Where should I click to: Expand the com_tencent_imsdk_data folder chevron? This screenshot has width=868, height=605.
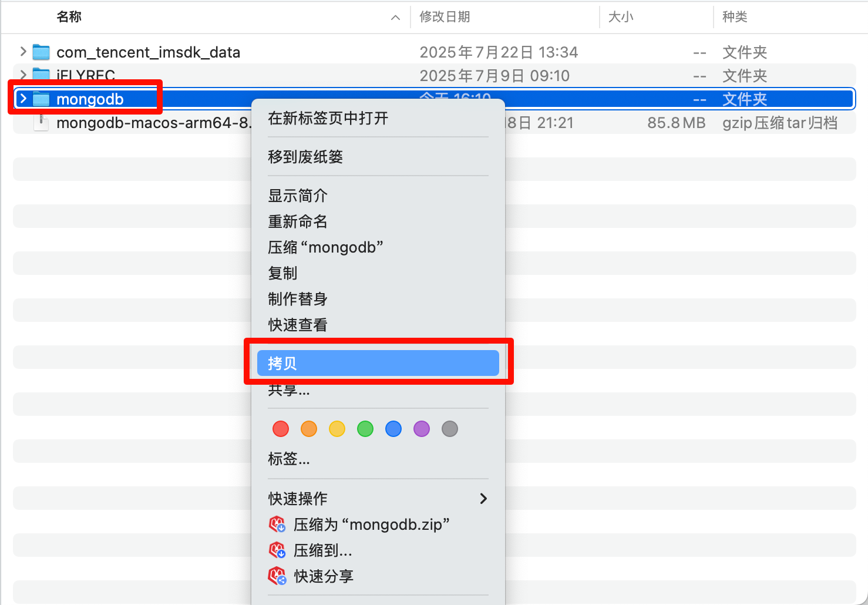pyautogui.click(x=23, y=52)
